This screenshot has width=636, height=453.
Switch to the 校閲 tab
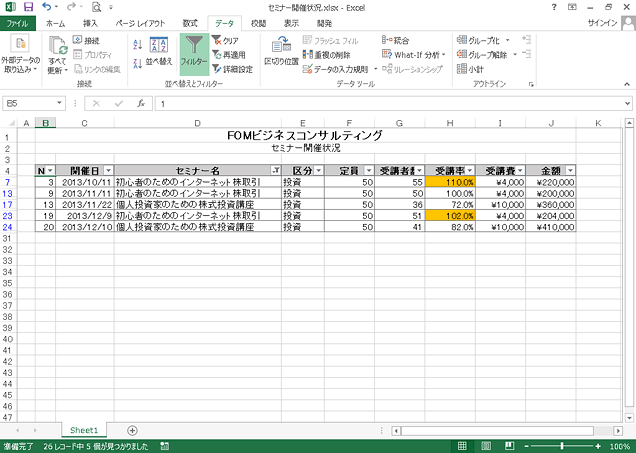[x=258, y=24]
